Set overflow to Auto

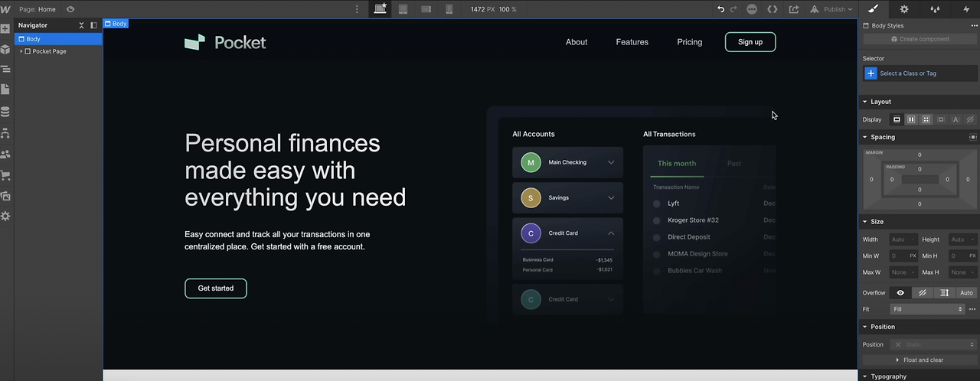click(x=966, y=293)
